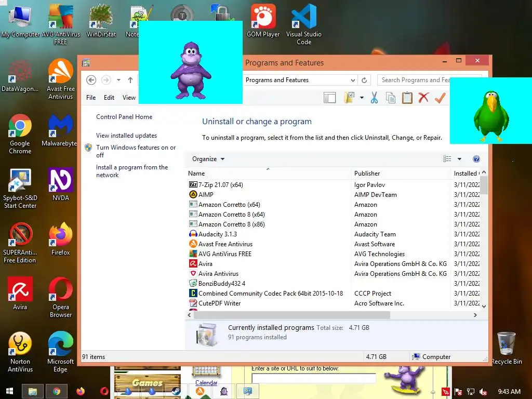
Task: Click the Up one level arrow
Action: (x=130, y=80)
